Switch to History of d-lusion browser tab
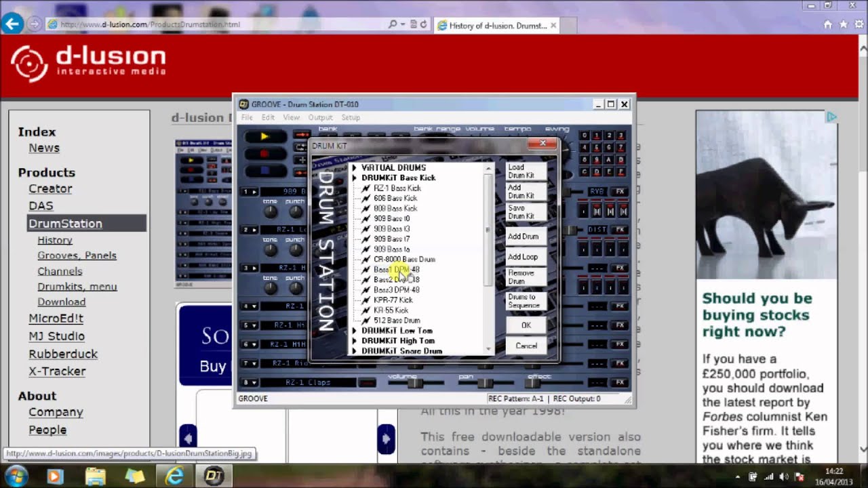Screen dimensions: 868x488 [498, 25]
